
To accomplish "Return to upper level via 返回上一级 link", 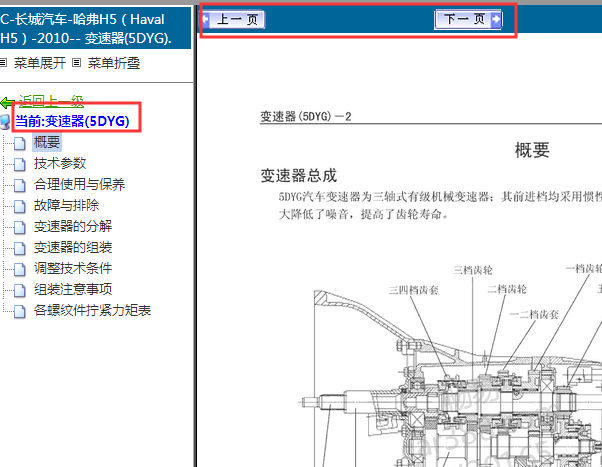I will (x=51, y=101).
